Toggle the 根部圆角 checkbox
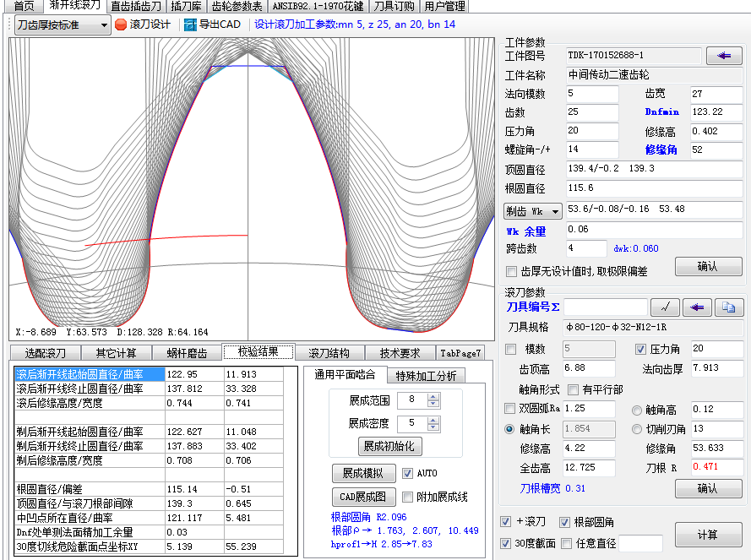Image resolution: width=751 pixels, height=560 pixels. click(564, 522)
